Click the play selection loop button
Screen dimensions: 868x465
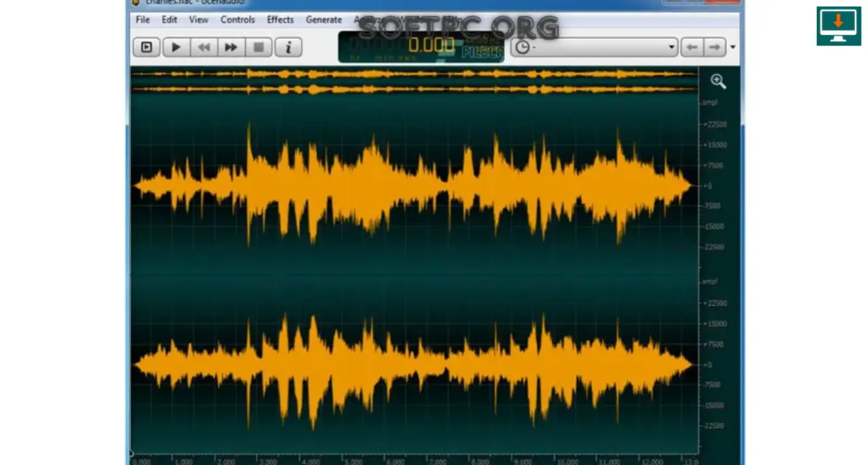tap(146, 47)
